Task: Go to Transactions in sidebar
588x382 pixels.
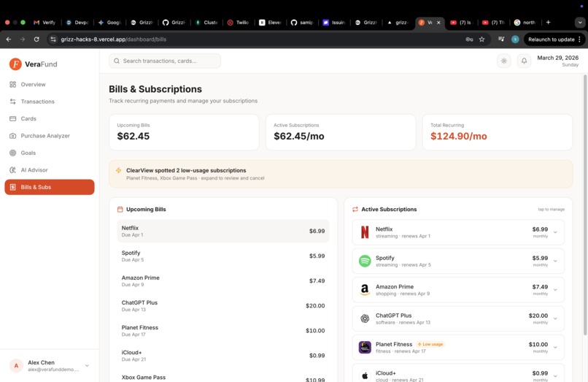Action: pyautogui.click(x=50, y=102)
